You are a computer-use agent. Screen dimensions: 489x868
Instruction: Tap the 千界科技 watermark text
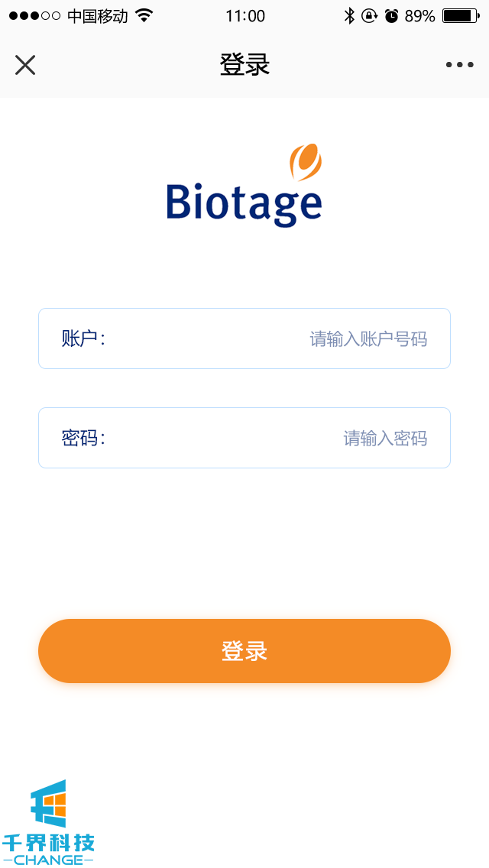tap(49, 842)
